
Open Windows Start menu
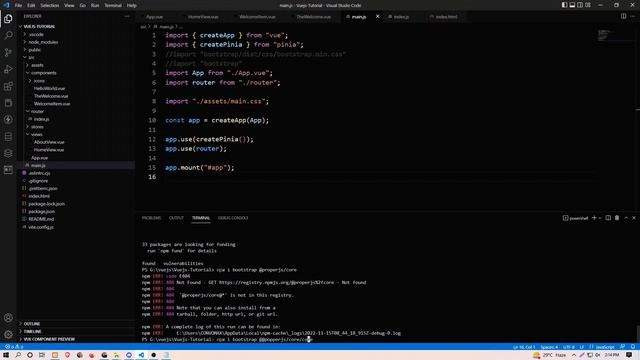pos(6,355)
